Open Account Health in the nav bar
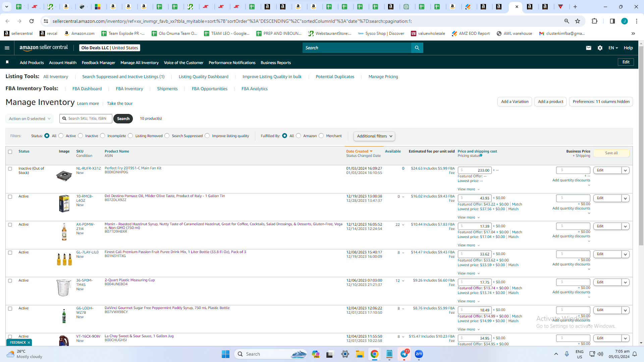Viewport: 644px width, 362px height. [x=63, y=63]
